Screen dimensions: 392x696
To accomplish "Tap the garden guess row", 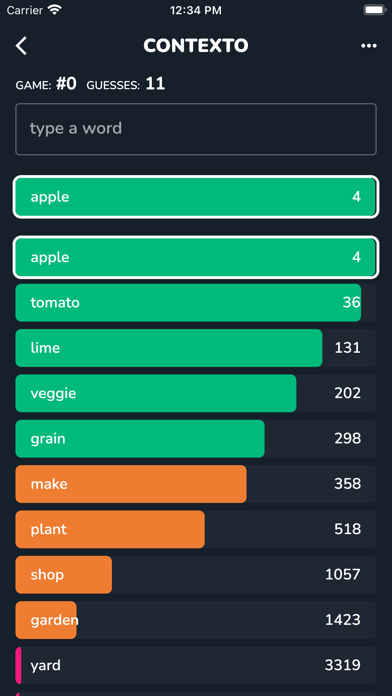I will (x=196, y=620).
